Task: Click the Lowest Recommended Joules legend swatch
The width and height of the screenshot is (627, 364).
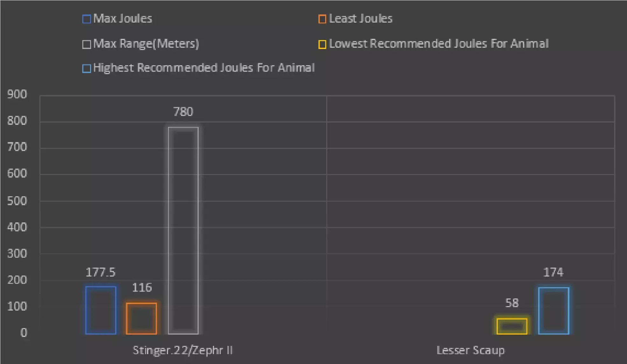Action: [x=322, y=44]
